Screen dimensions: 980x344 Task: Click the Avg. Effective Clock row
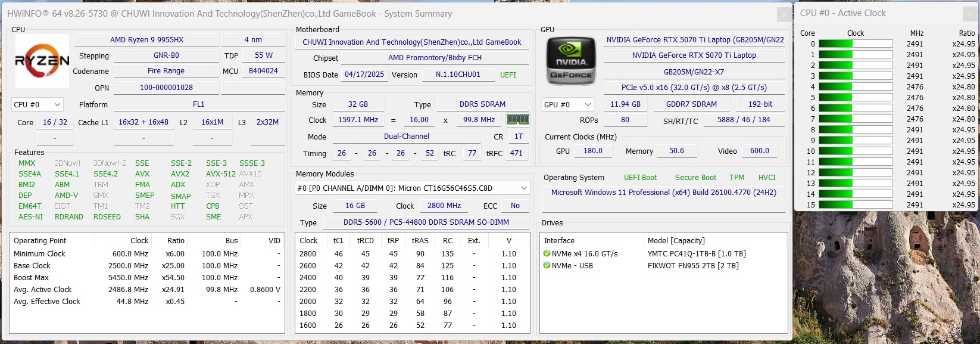pyautogui.click(x=147, y=302)
